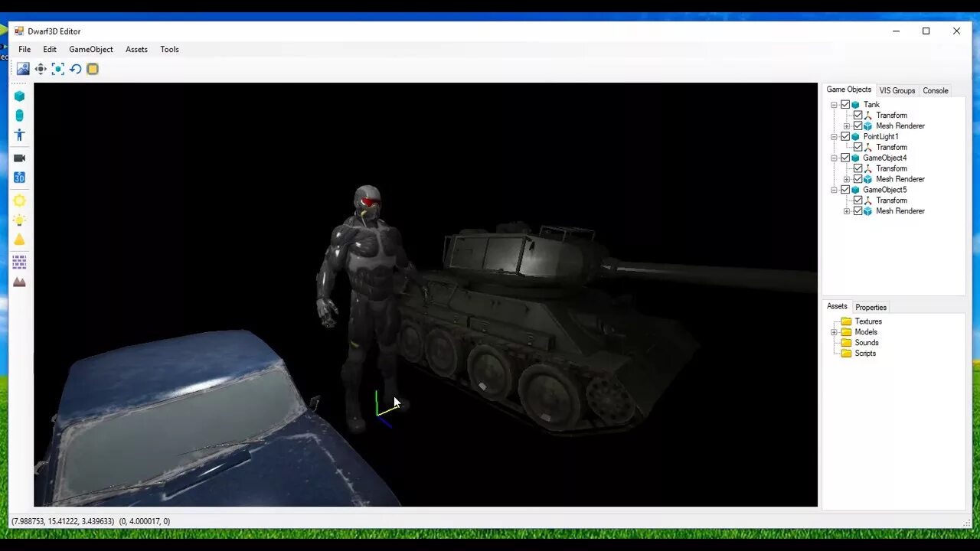
Task: Click the blue 3D icon in sidebar
Action: [x=19, y=178]
